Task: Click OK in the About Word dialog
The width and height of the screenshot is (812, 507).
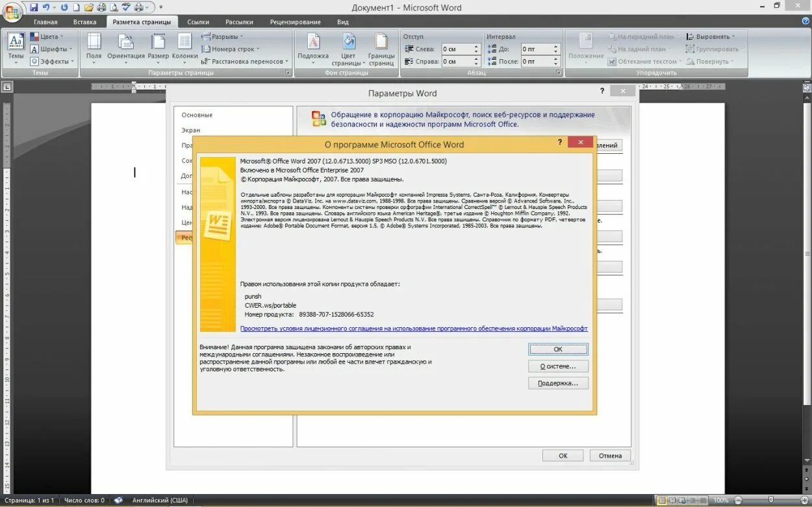Action: (558, 349)
